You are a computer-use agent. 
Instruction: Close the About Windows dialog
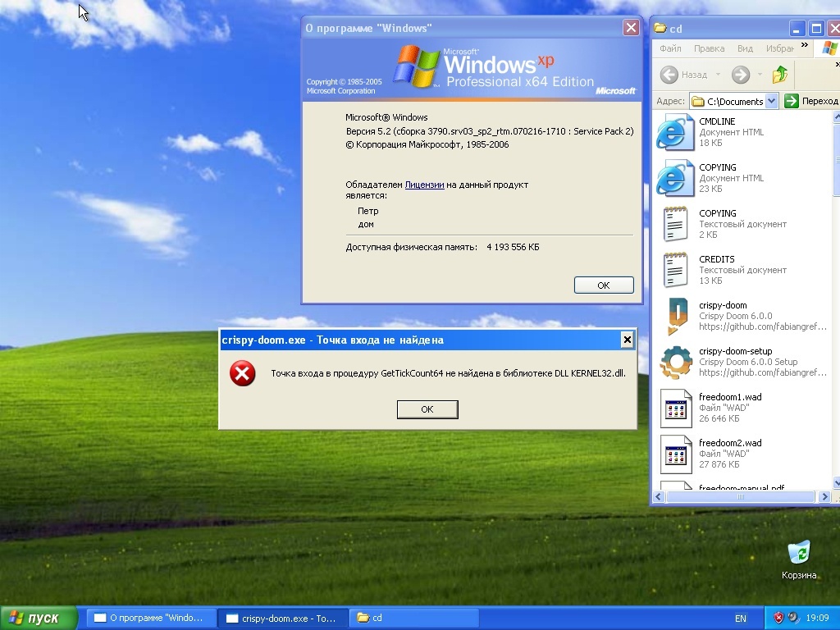(x=631, y=27)
